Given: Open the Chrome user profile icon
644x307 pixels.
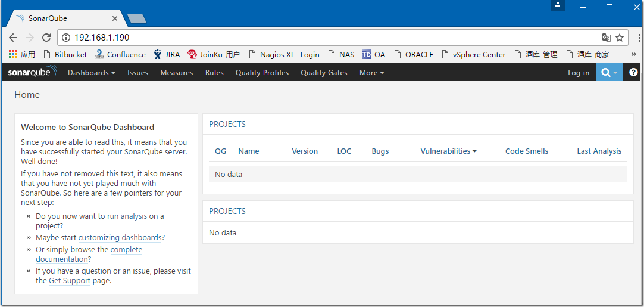Looking at the screenshot, I should [558, 5].
